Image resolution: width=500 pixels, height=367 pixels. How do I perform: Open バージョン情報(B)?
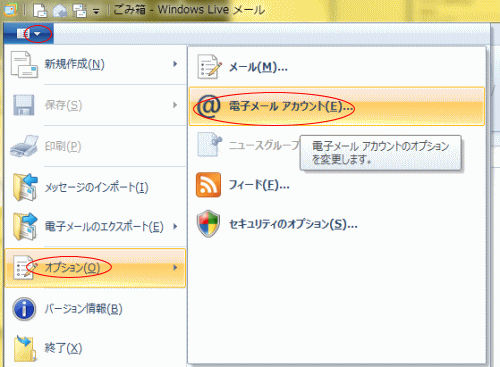95,309
